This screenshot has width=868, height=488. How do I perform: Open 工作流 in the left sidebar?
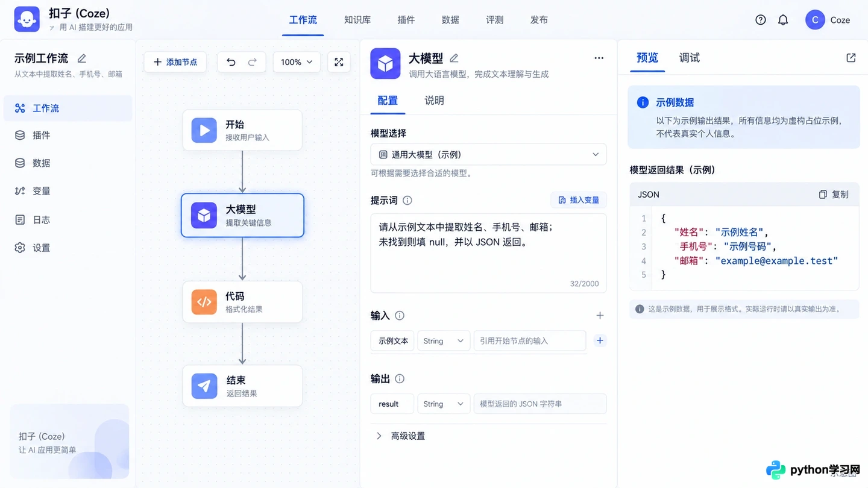click(x=68, y=108)
